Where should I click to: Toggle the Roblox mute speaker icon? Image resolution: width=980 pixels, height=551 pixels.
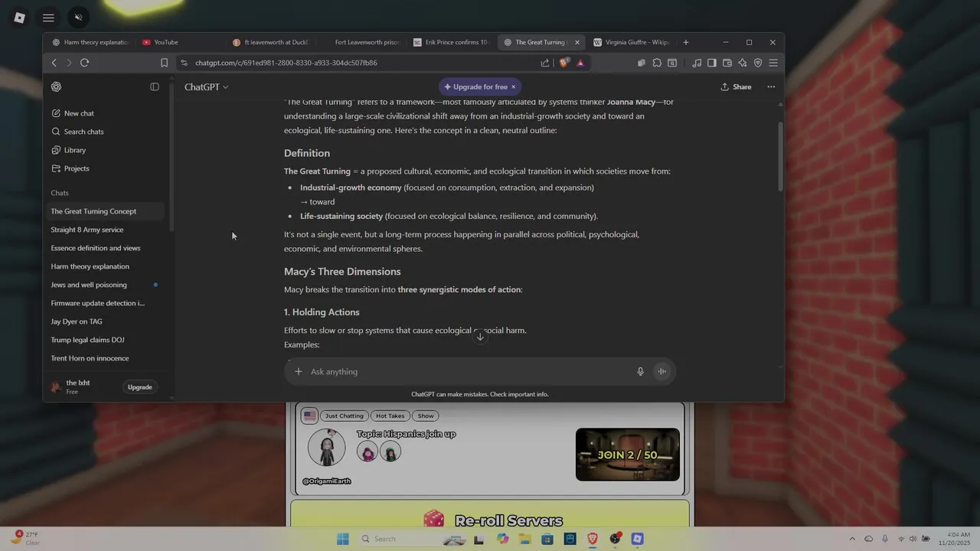point(78,18)
